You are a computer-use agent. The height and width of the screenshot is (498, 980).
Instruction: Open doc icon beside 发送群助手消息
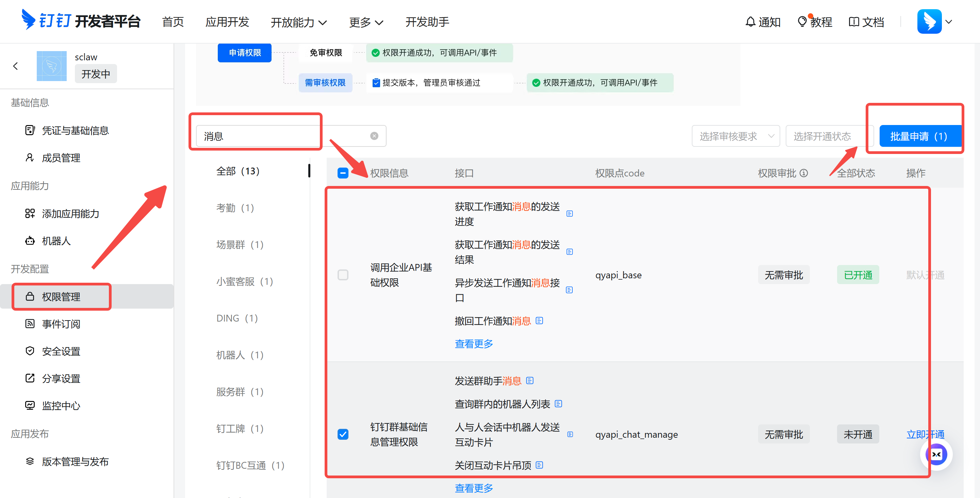coord(529,380)
